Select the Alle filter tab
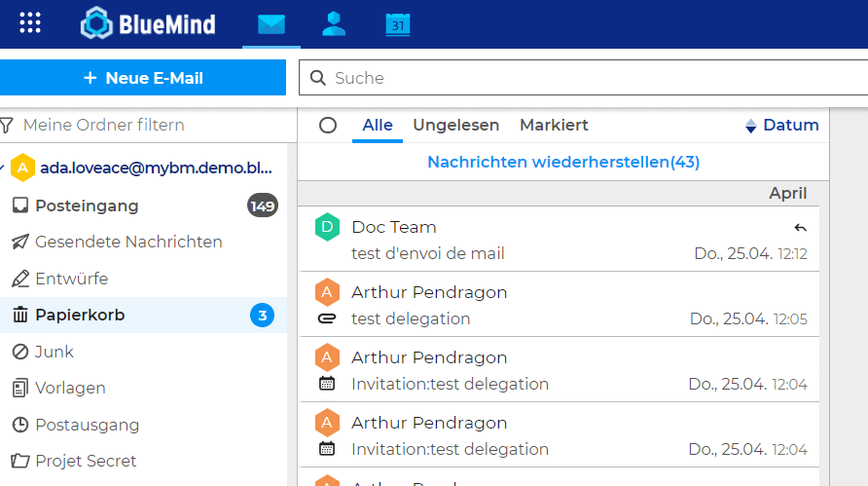 pyautogui.click(x=378, y=125)
